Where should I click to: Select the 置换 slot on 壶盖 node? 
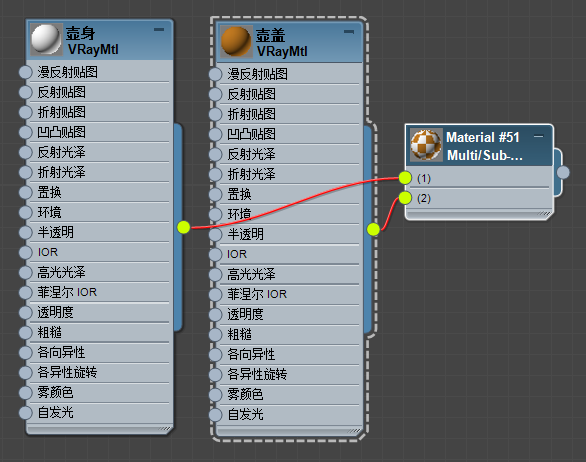[x=287, y=194]
